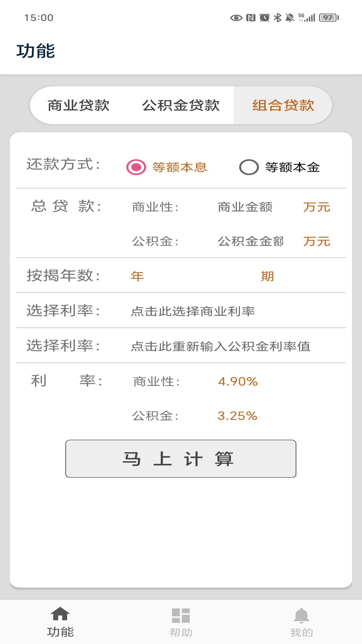Tap the home icon in bottom navigation

coord(60,614)
